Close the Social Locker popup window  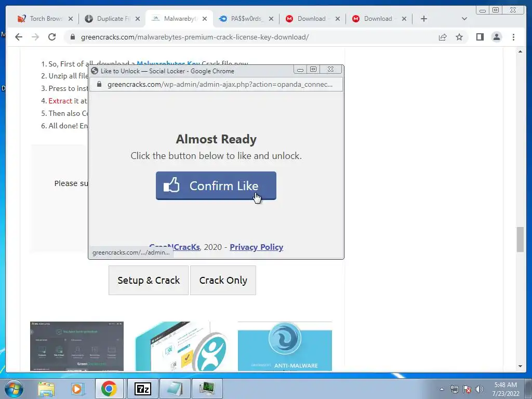[330, 70]
